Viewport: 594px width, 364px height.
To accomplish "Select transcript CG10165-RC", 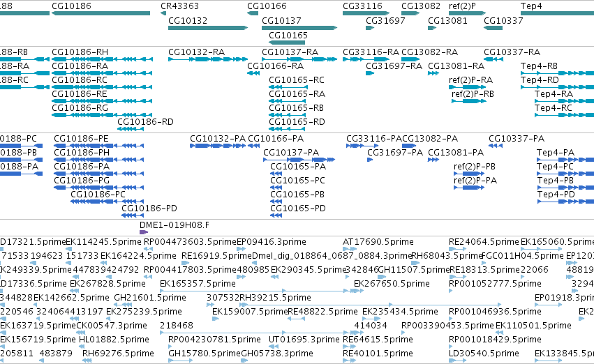I will point(297,80).
